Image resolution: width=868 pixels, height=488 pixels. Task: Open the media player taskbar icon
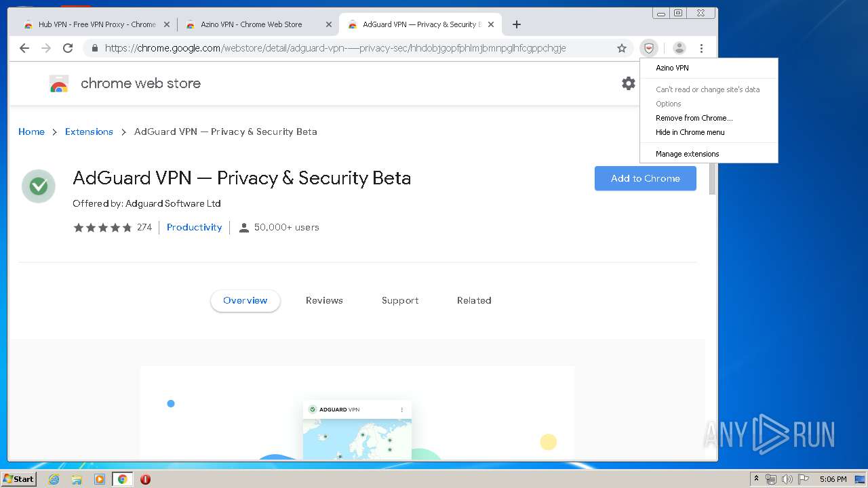click(x=100, y=479)
